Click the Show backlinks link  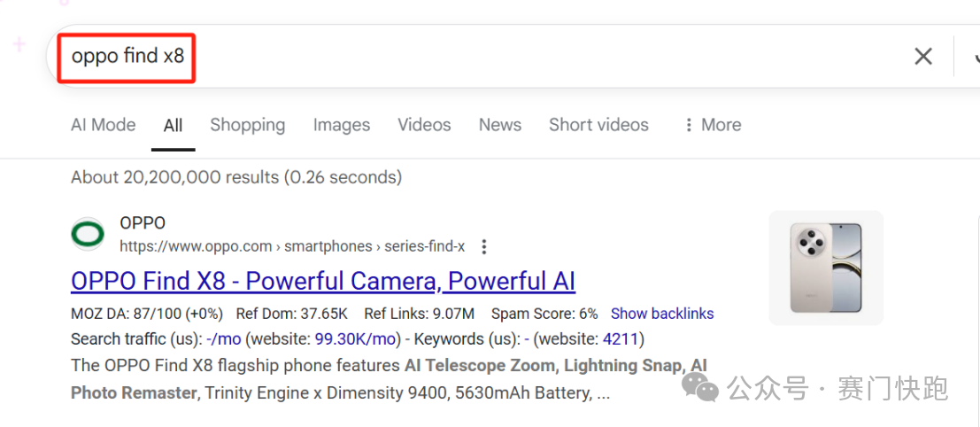click(662, 314)
